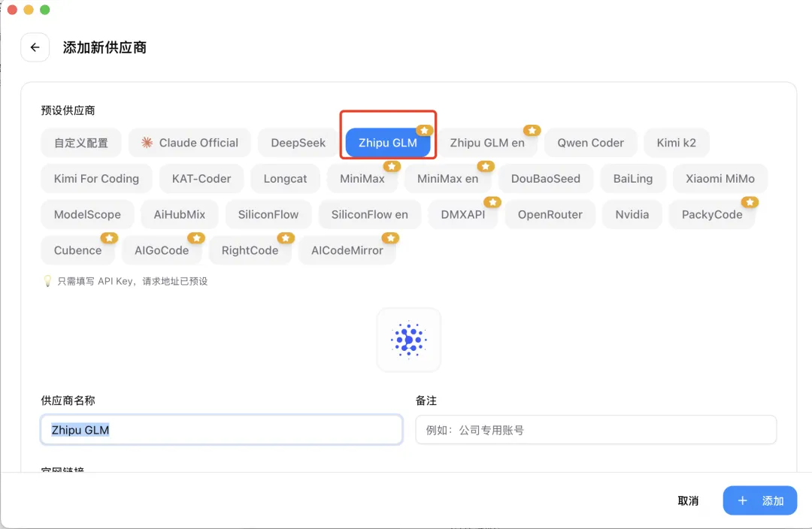Click the star badge on Cubence
The image size is (812, 529).
tap(109, 238)
